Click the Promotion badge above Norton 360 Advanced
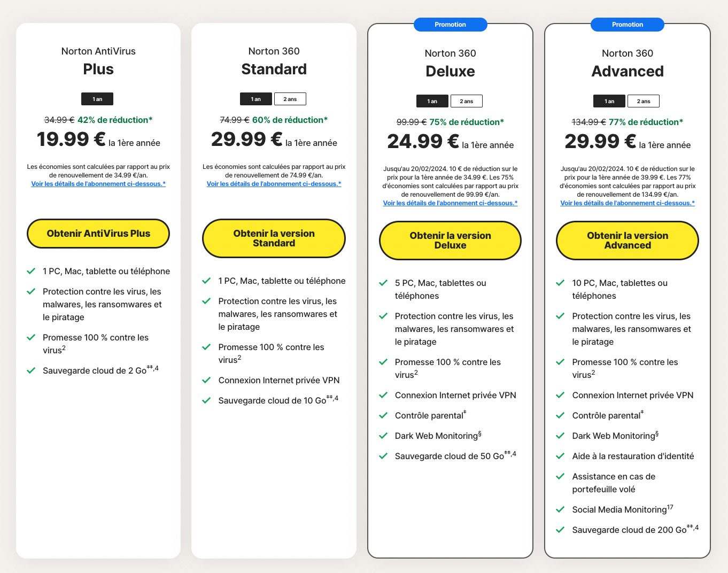The height and width of the screenshot is (573, 728). pos(628,25)
